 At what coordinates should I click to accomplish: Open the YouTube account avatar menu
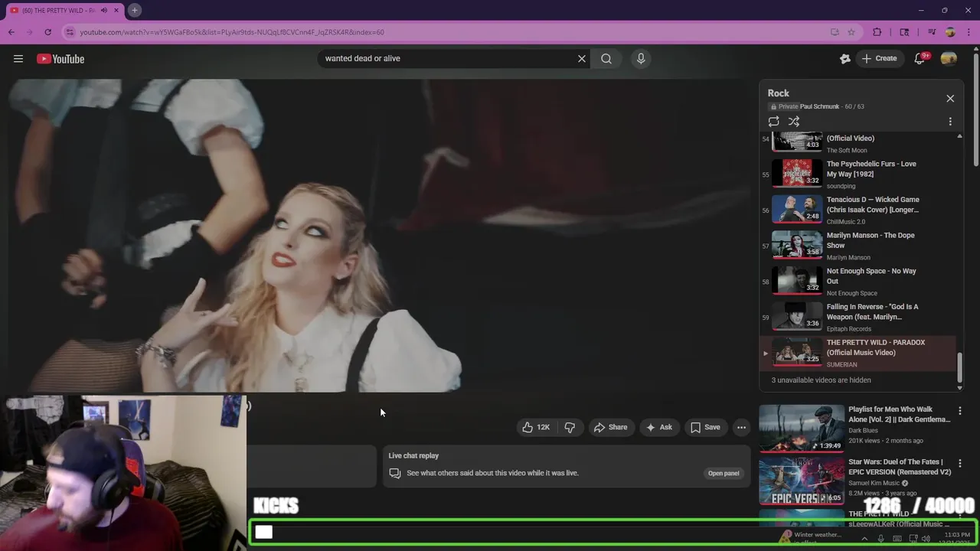pos(949,58)
